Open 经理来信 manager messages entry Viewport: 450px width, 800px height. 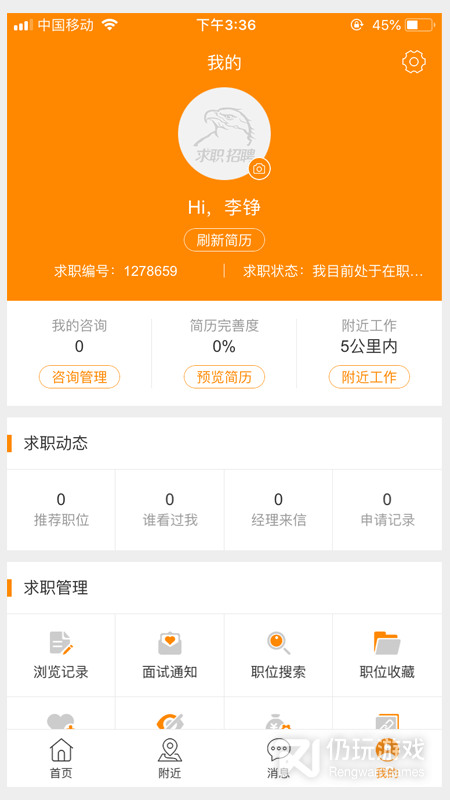pos(279,510)
